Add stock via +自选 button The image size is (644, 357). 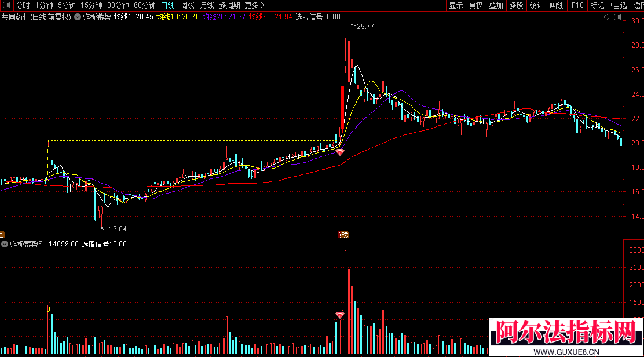[x=618, y=5]
